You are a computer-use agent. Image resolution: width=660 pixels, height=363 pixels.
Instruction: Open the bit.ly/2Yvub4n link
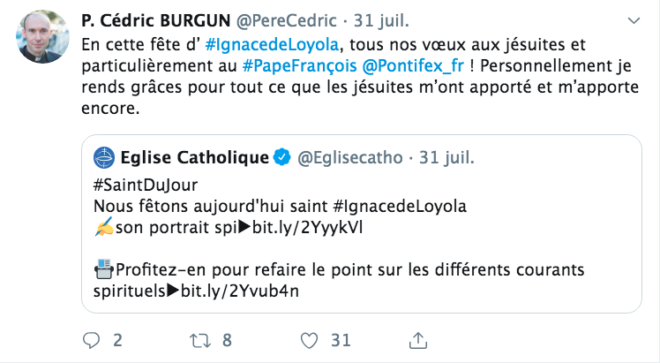[x=240, y=291]
